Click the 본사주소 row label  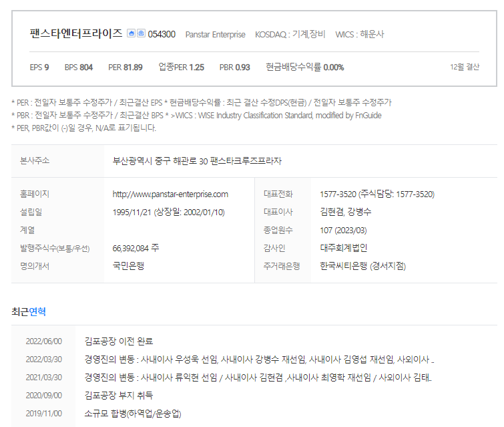(35, 160)
